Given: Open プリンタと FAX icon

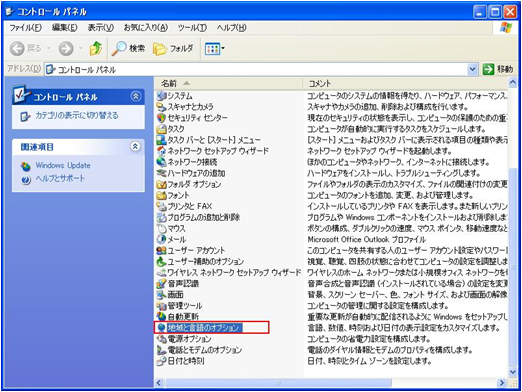Looking at the screenshot, I should pos(162,206).
